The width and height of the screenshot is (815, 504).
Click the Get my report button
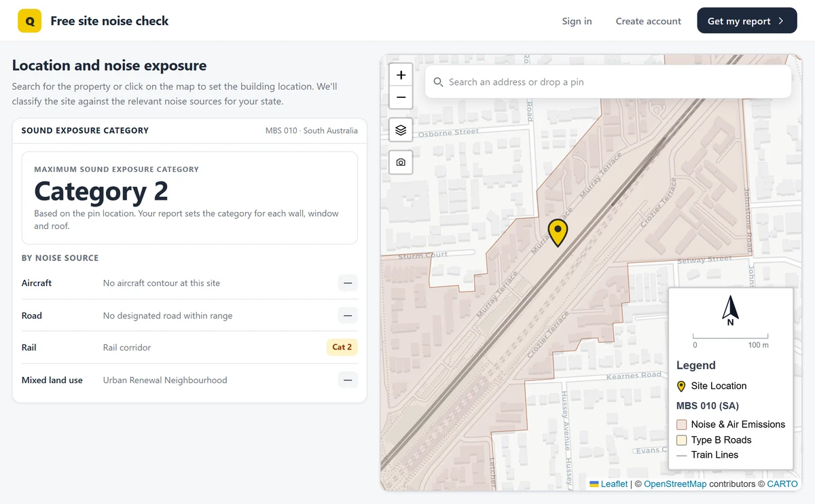coord(746,21)
